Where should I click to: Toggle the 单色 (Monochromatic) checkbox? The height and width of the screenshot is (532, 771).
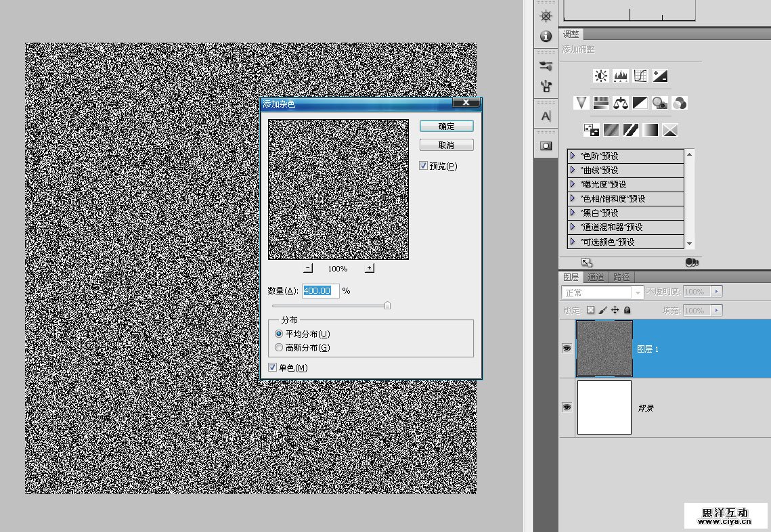272,368
